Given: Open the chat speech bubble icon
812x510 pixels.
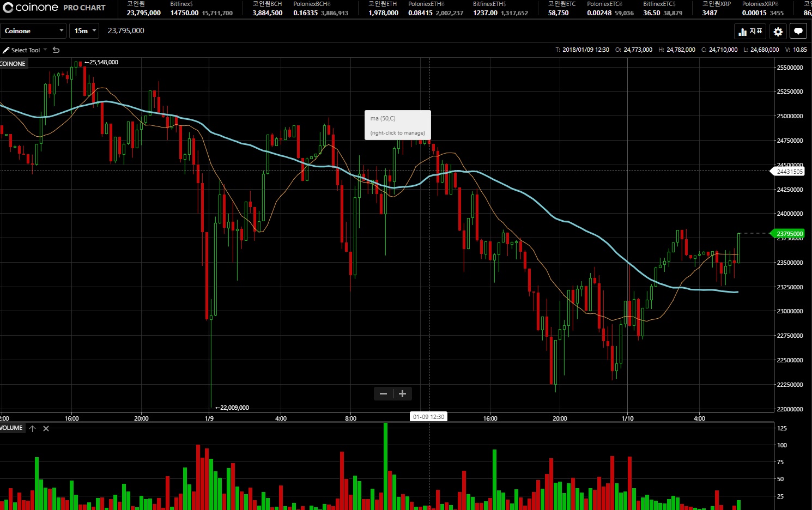Looking at the screenshot, I should 798,32.
